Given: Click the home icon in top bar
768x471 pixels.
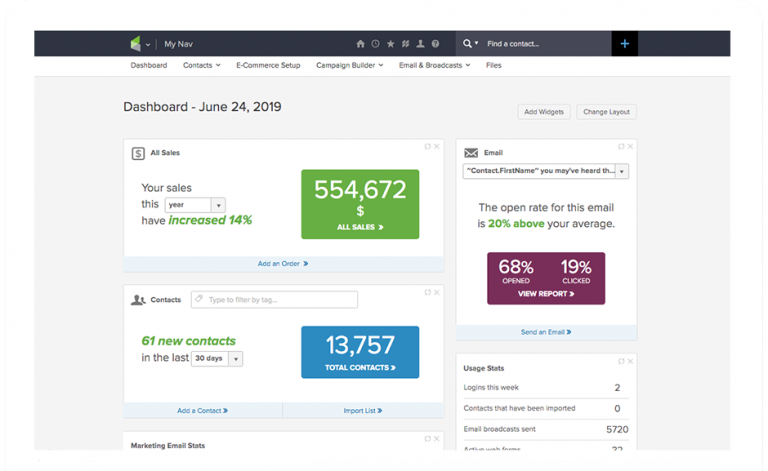Looking at the screenshot, I should (x=360, y=44).
